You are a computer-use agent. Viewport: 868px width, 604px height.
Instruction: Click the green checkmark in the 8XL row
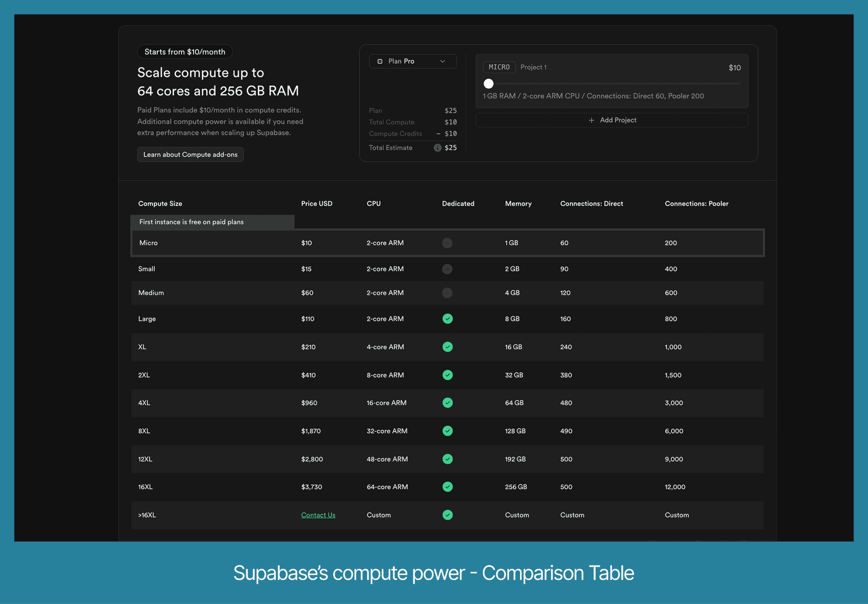[447, 431]
